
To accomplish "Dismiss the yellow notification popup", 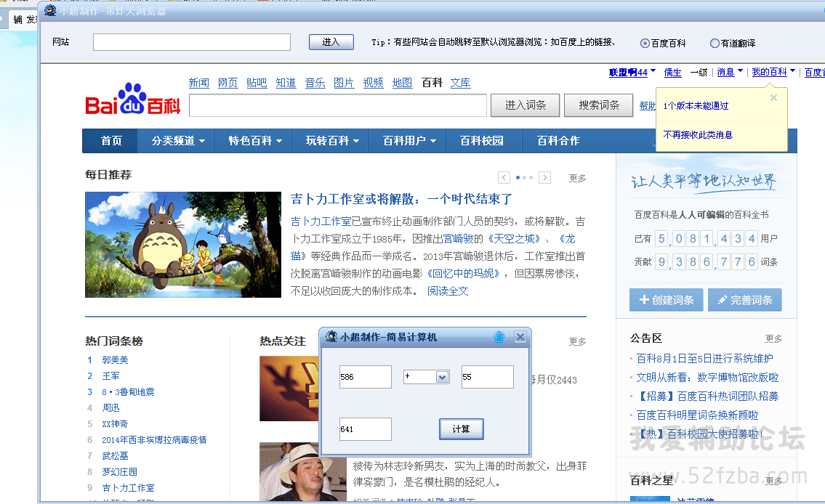I will tap(773, 98).
